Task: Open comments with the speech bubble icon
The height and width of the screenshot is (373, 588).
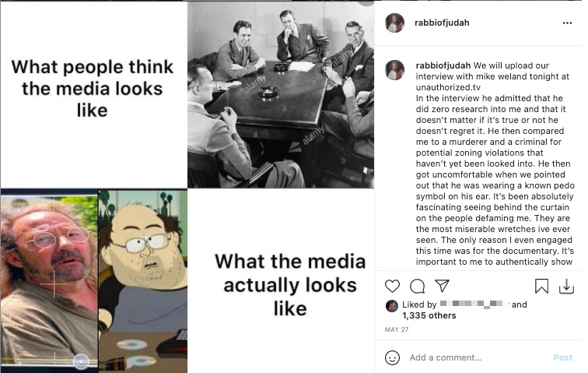Action: pos(417,287)
